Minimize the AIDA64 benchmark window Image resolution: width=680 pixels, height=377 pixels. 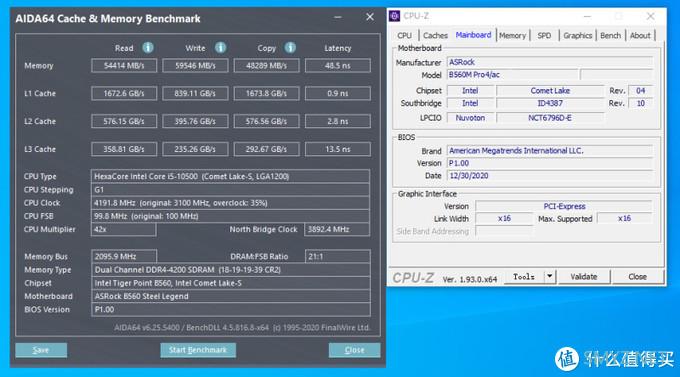click(338, 17)
